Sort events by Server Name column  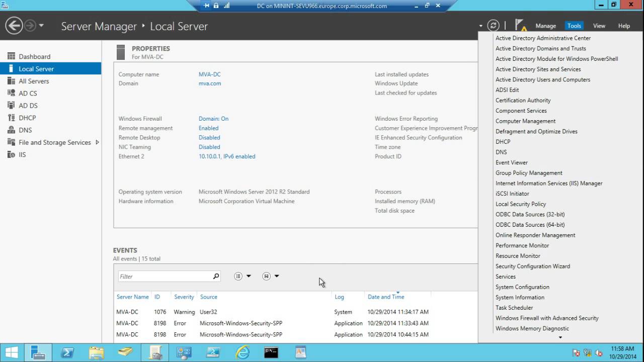(x=132, y=297)
